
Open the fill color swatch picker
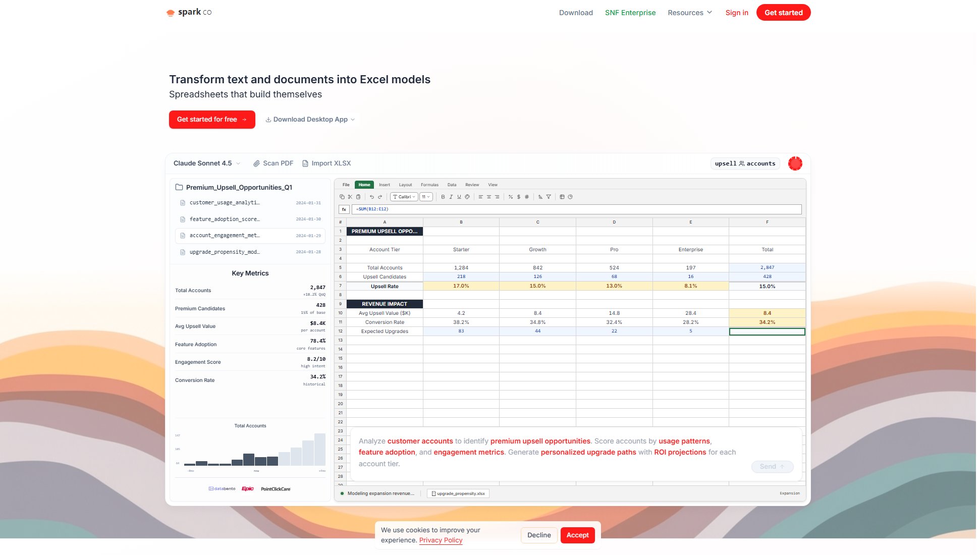pos(467,197)
